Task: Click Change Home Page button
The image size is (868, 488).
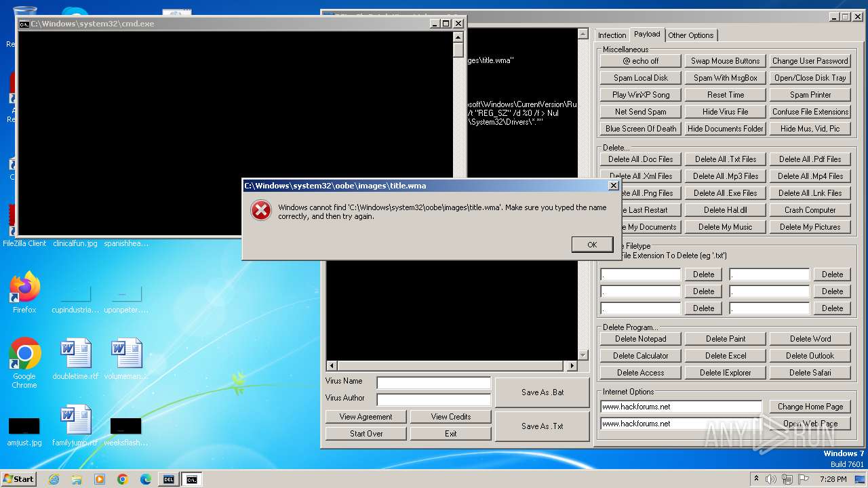Action: coord(810,407)
